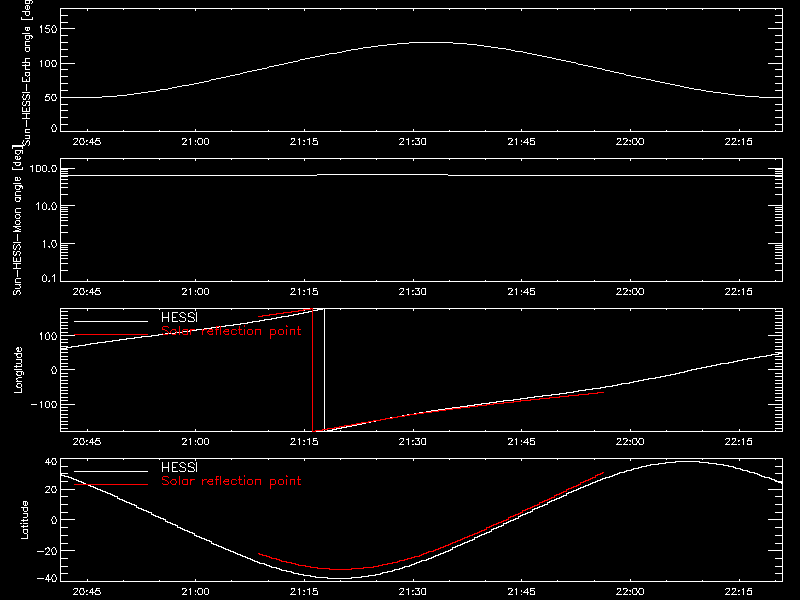This screenshot has width=800, height=600.
Task: Click '22:15' time label under Earth angle plot
Action: [738, 142]
